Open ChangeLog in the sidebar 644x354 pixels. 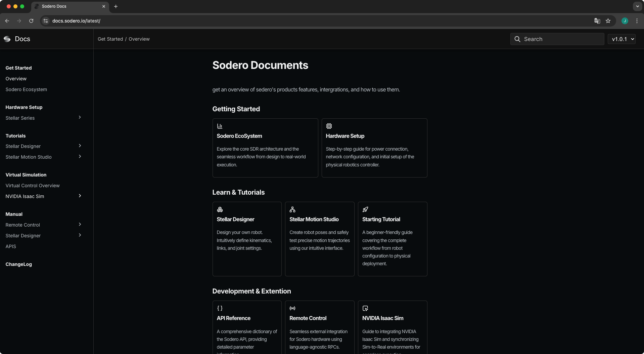point(19,264)
